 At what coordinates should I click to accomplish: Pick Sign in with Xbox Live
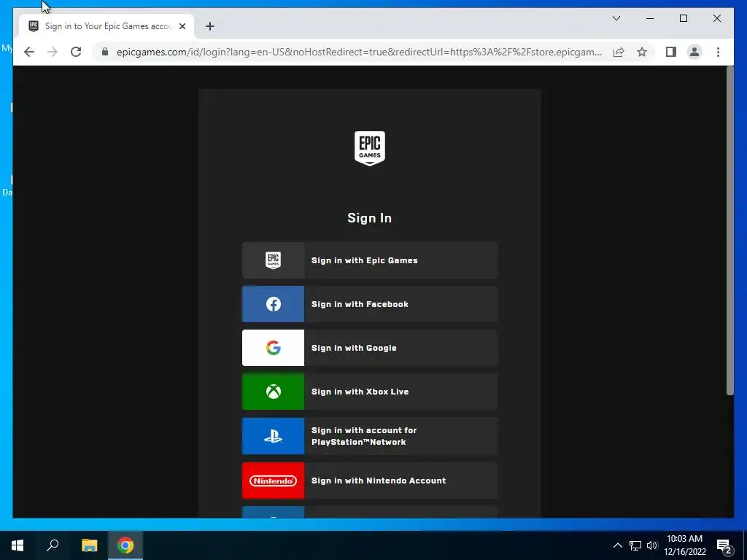pyautogui.click(x=370, y=392)
